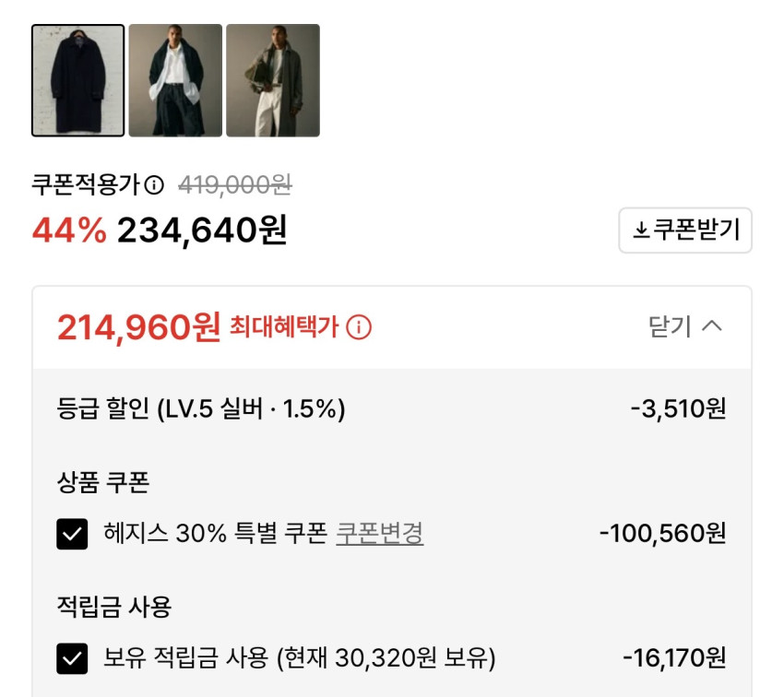Click the 닫기 text label
Image resolution: width=784 pixels, height=697 pixels.
[670, 326]
